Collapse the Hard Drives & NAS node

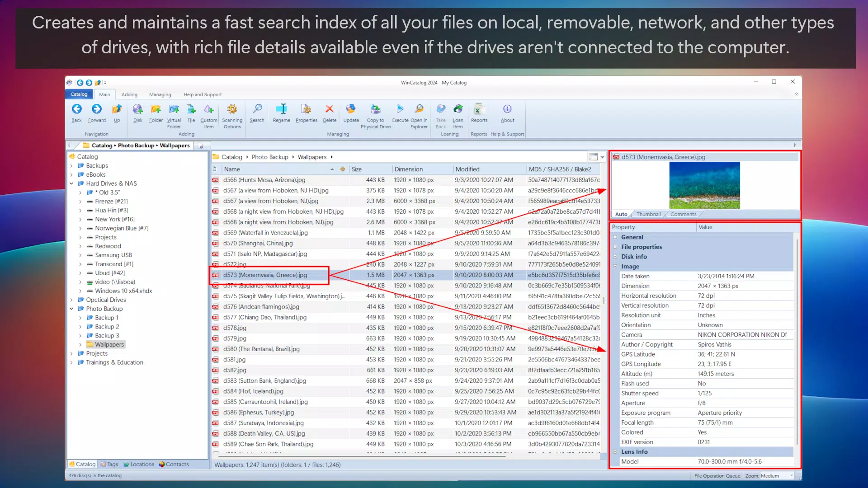pyautogui.click(x=71, y=183)
